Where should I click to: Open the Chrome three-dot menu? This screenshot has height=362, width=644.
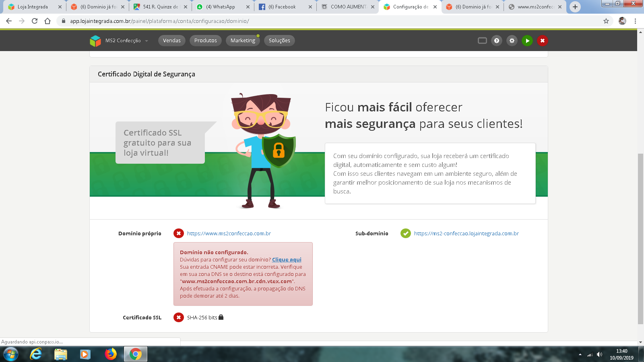coord(636,21)
